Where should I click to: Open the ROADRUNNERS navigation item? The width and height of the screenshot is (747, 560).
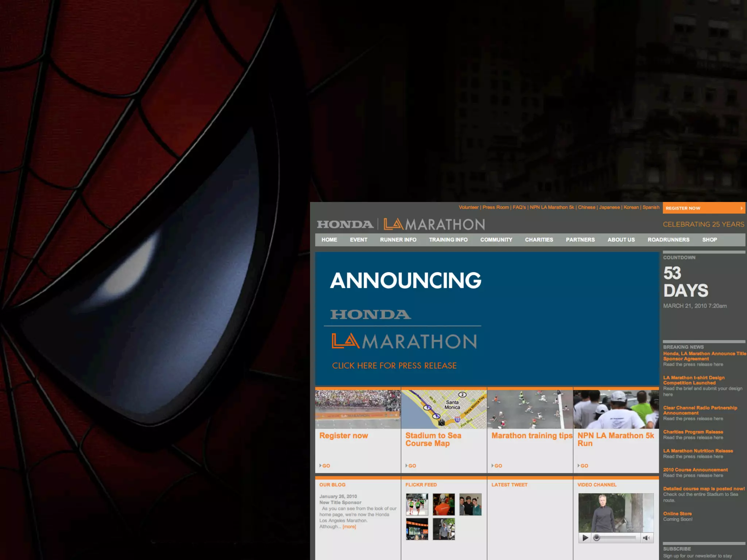pyautogui.click(x=668, y=240)
